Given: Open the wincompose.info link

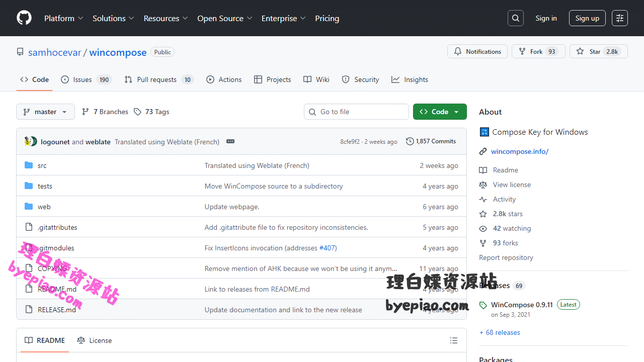Looking at the screenshot, I should point(520,151).
